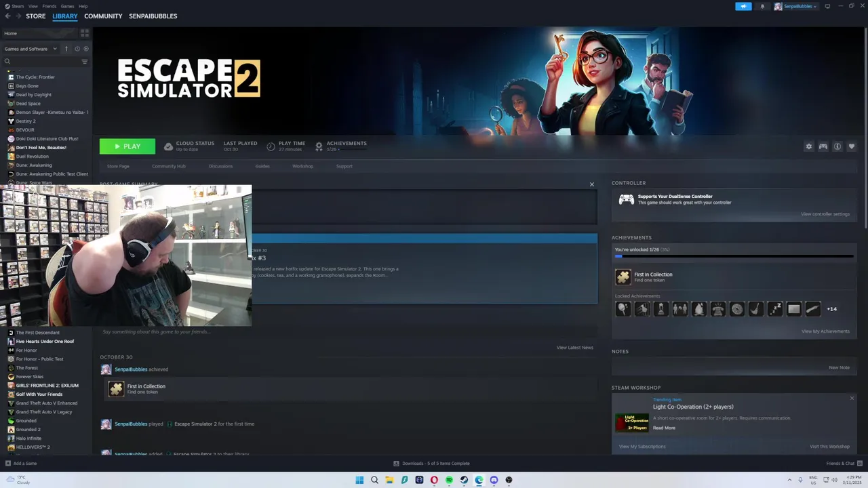Click Add a Game button

pos(21,464)
